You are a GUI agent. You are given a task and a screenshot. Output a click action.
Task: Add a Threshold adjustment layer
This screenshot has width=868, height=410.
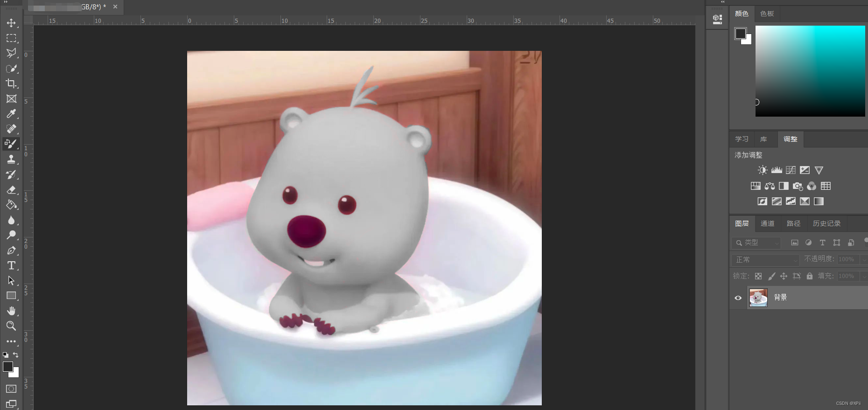(791, 202)
